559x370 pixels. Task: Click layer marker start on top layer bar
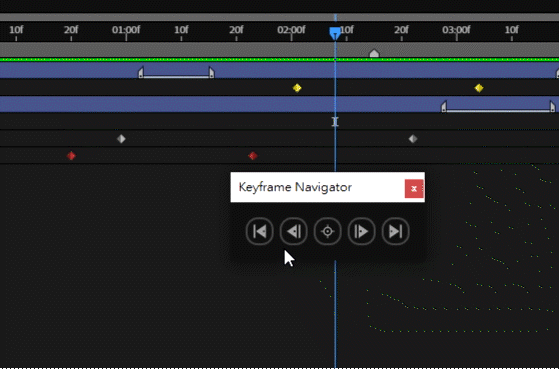pyautogui.click(x=141, y=72)
